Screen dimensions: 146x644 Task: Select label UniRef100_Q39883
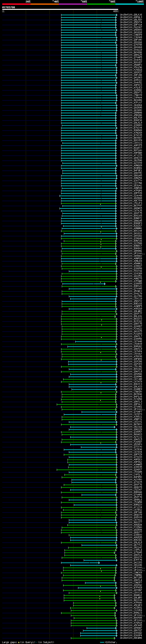131,125
